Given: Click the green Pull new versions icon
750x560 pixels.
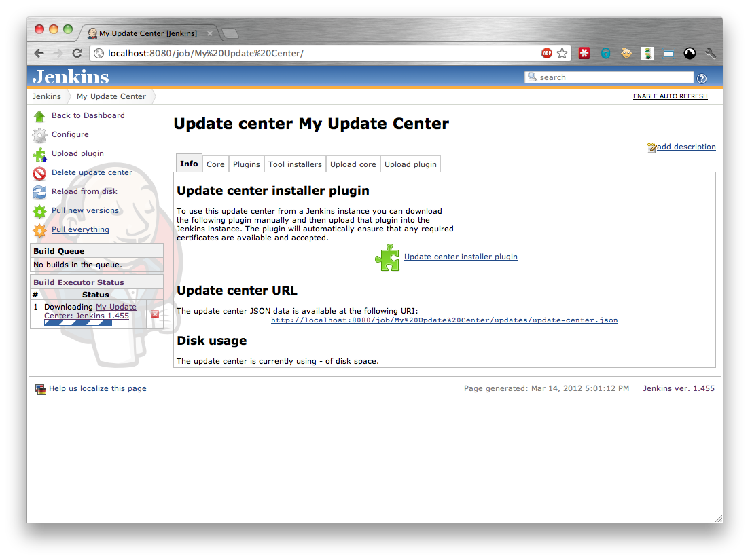Looking at the screenshot, I should tap(39, 211).
